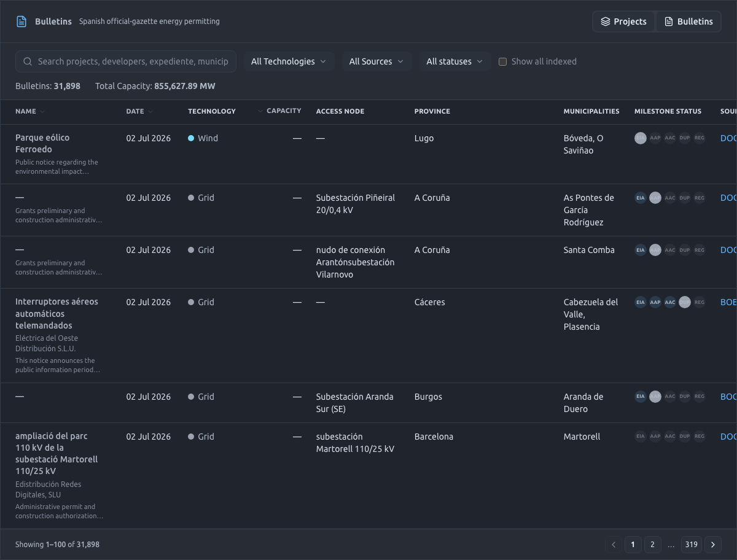Click DUP badge in As Pontes de García Rodríguez row
The image size is (737, 560).
(x=685, y=198)
